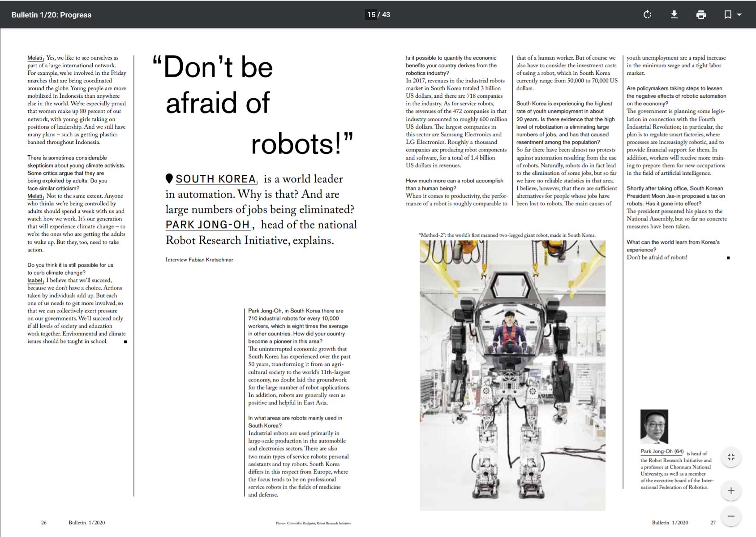Click the underlined Isabel speaker name

[34, 280]
